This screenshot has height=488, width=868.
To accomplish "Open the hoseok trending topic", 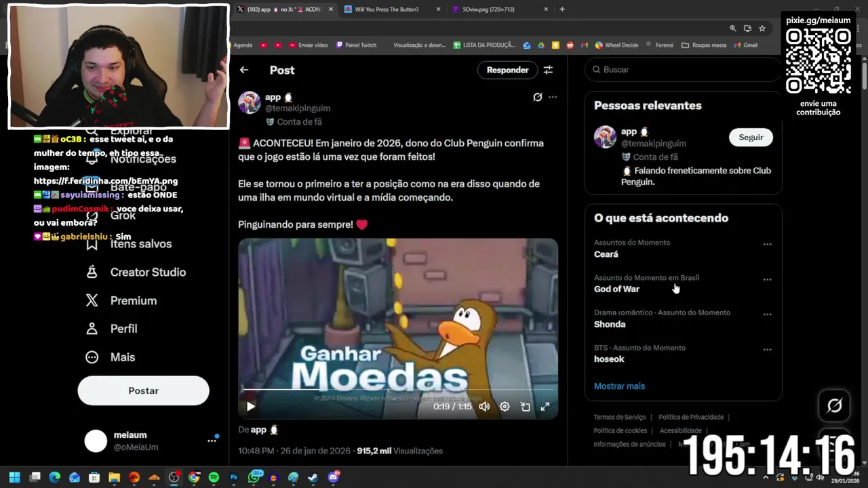I will point(609,359).
